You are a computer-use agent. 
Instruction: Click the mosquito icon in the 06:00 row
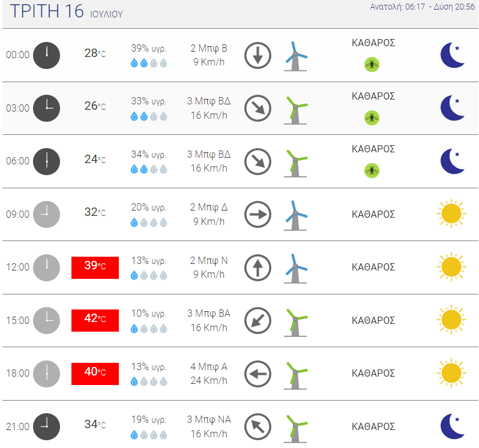coord(372,170)
